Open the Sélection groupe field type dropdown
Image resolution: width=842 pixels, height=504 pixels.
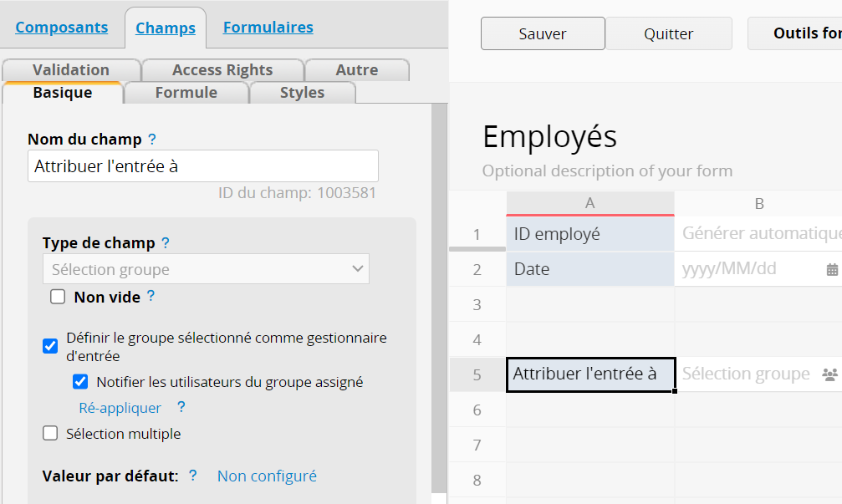tap(206, 269)
